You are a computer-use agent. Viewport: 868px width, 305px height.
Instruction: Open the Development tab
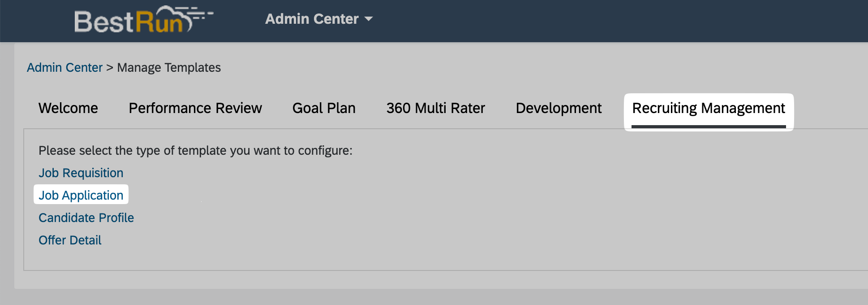(558, 108)
